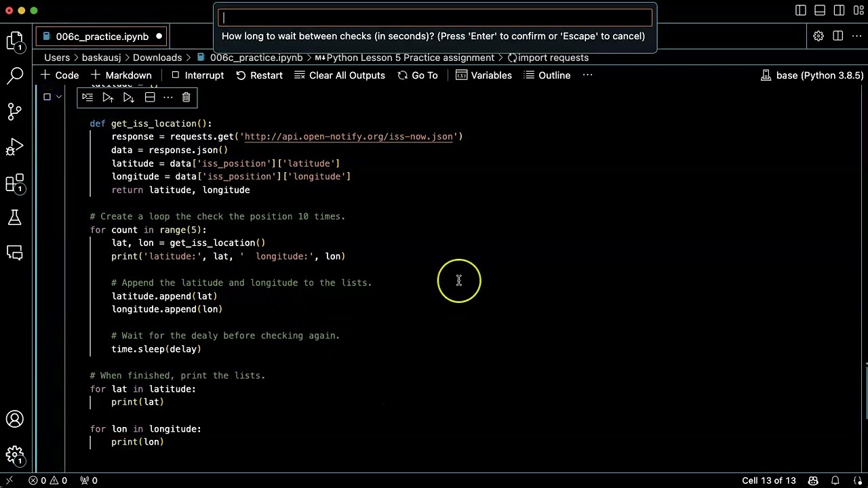Open Source Control view in activity bar

[15, 111]
